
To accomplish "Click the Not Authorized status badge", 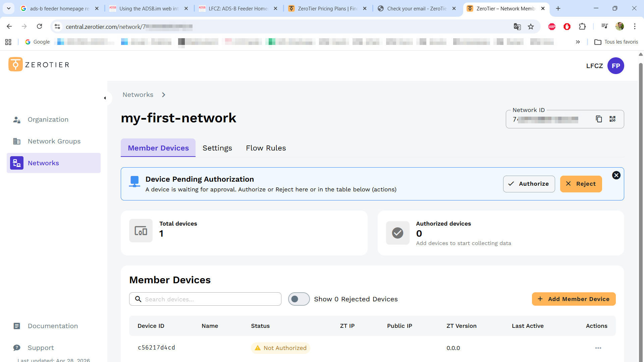I will [280, 348].
